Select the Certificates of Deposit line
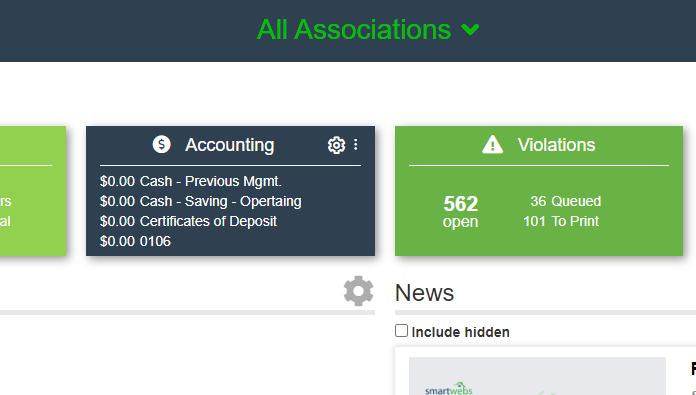 tap(188, 221)
